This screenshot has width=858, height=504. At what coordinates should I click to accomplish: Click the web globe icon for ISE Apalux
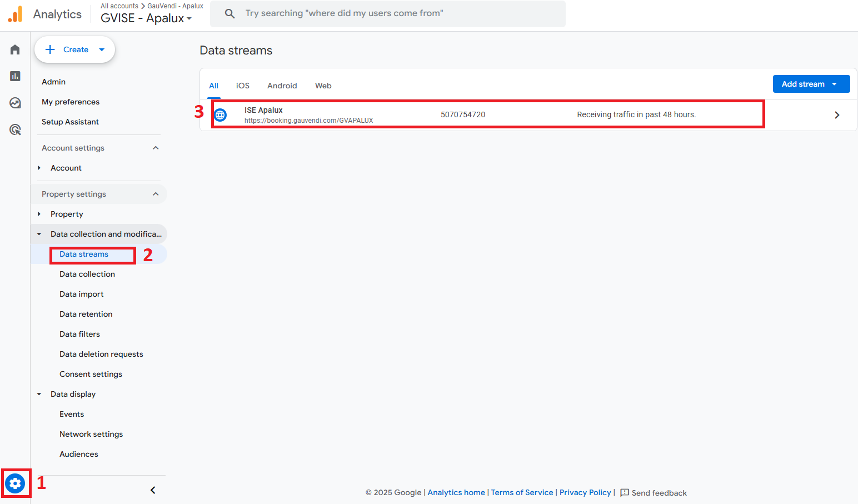point(221,115)
